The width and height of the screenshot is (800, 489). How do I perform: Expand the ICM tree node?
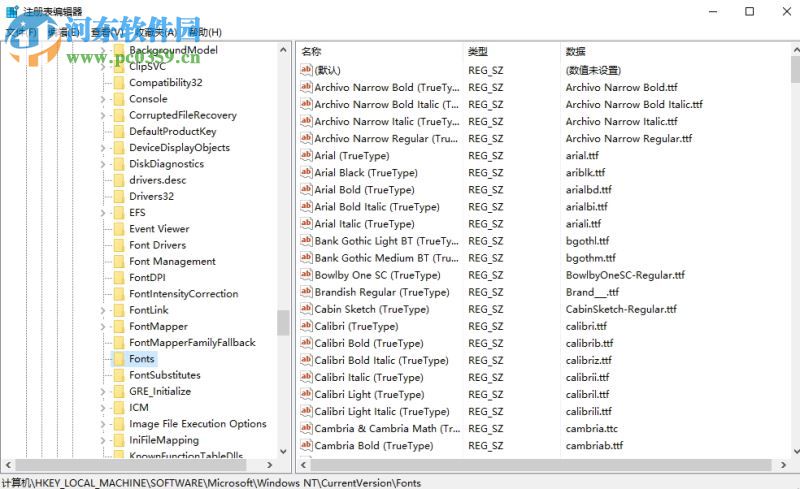click(x=103, y=408)
